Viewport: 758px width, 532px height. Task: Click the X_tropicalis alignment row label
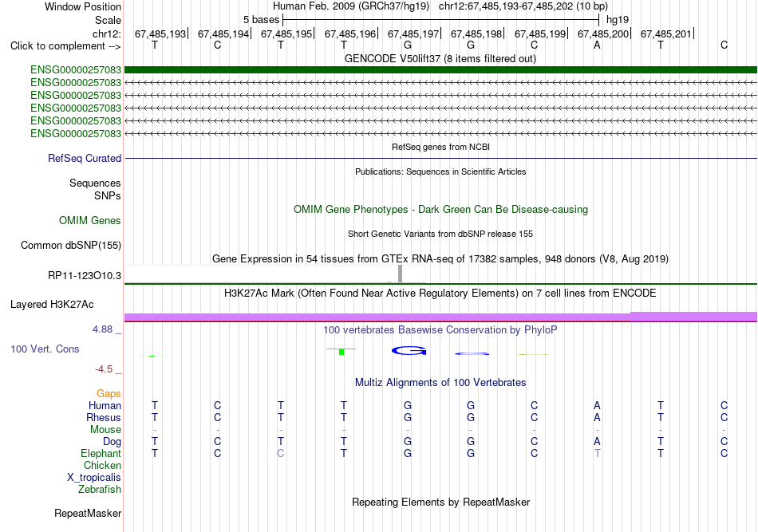[94, 478]
